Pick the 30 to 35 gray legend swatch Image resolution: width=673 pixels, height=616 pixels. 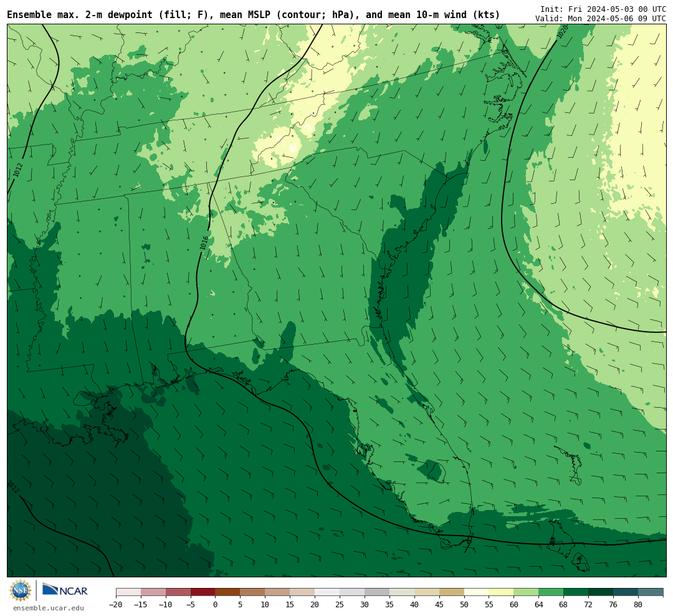[x=377, y=592]
